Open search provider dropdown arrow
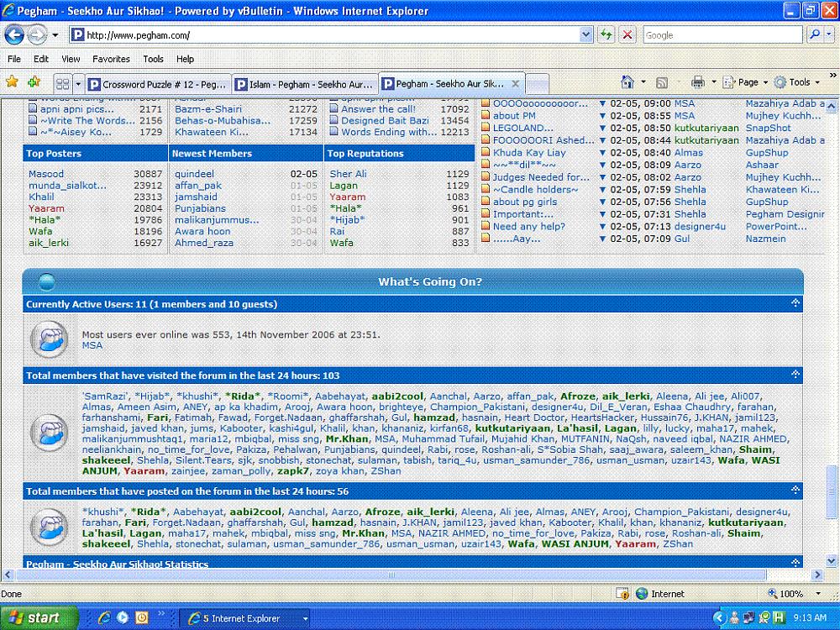The height and width of the screenshot is (630, 840). tap(829, 34)
